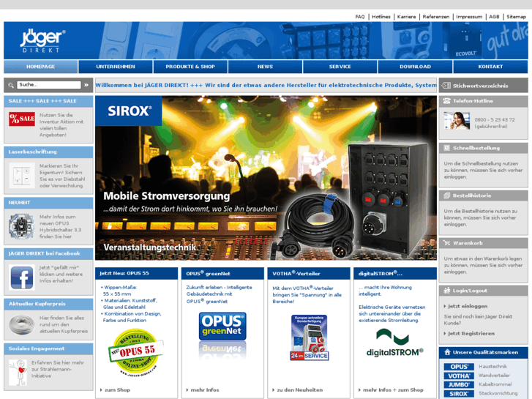Click the OPUS greenNet logo

tap(222, 326)
